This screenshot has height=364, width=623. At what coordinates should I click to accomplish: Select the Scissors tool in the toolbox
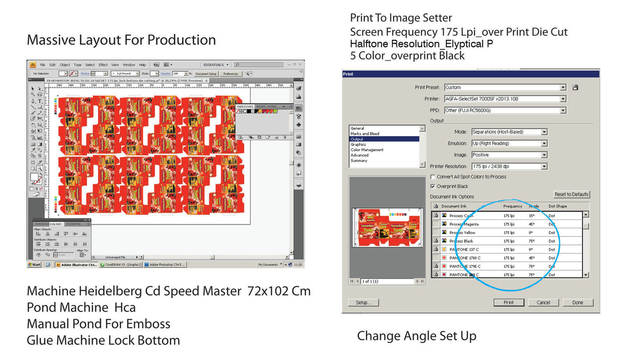(x=40, y=118)
